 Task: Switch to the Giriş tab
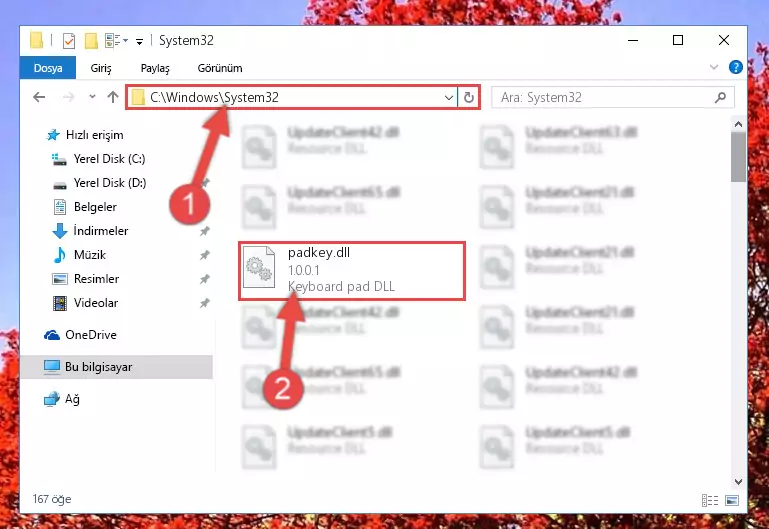[101, 68]
